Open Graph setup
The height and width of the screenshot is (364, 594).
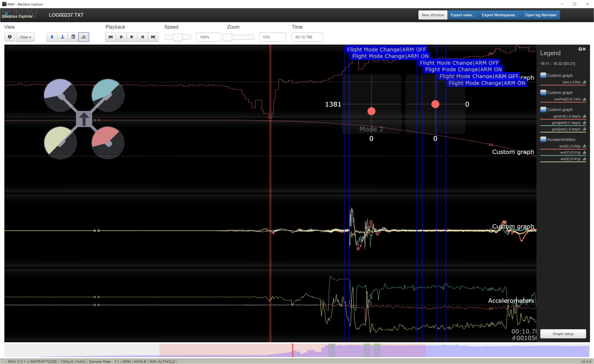tap(563, 334)
